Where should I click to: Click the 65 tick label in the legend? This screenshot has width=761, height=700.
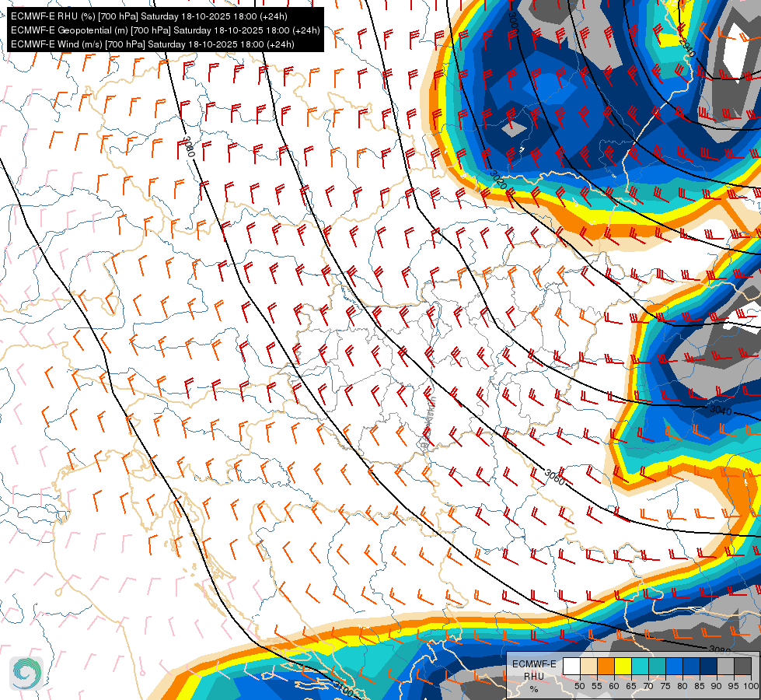(631, 686)
